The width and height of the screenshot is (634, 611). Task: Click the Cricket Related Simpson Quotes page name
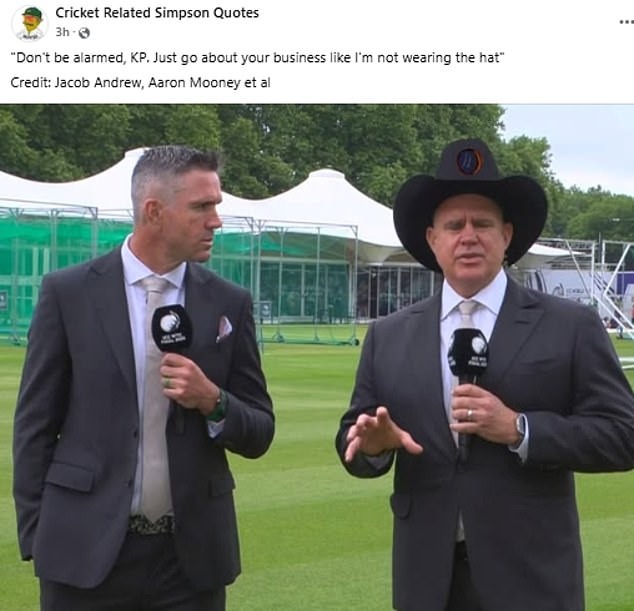click(x=157, y=13)
